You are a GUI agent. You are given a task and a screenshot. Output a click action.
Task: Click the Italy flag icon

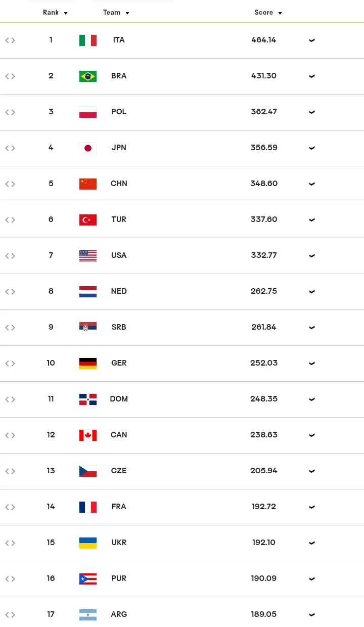point(88,40)
